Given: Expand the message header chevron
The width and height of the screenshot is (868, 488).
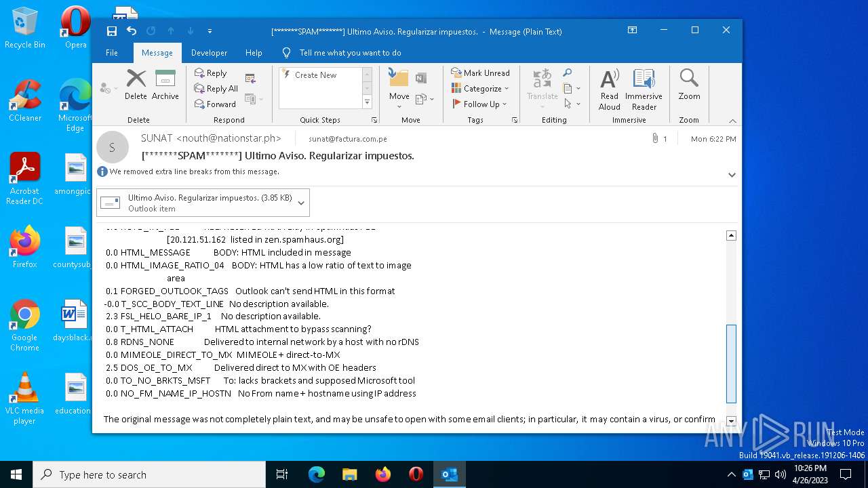Looking at the screenshot, I should [x=732, y=175].
